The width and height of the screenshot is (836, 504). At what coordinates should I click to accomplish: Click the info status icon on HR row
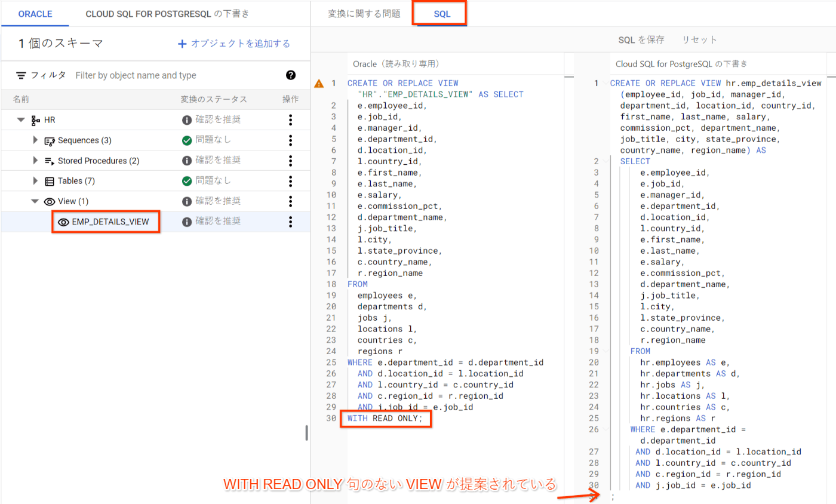click(x=187, y=120)
